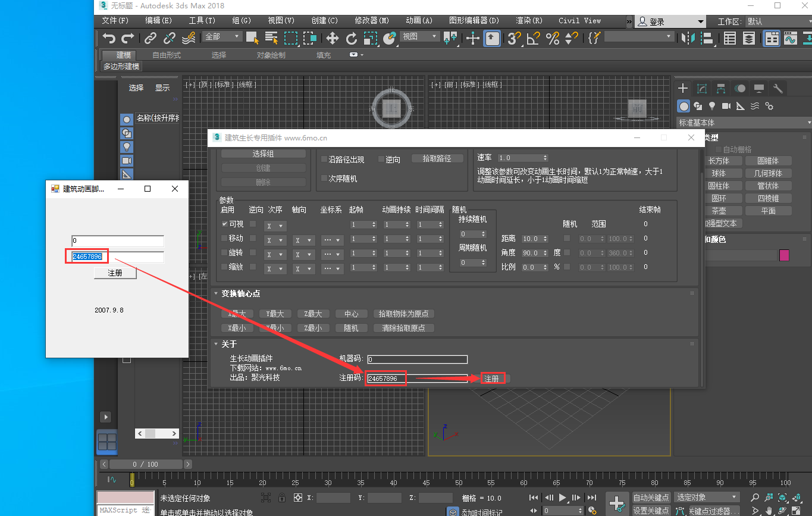Open the 渲染(R) menu
This screenshot has height=516, width=812.
click(x=529, y=21)
